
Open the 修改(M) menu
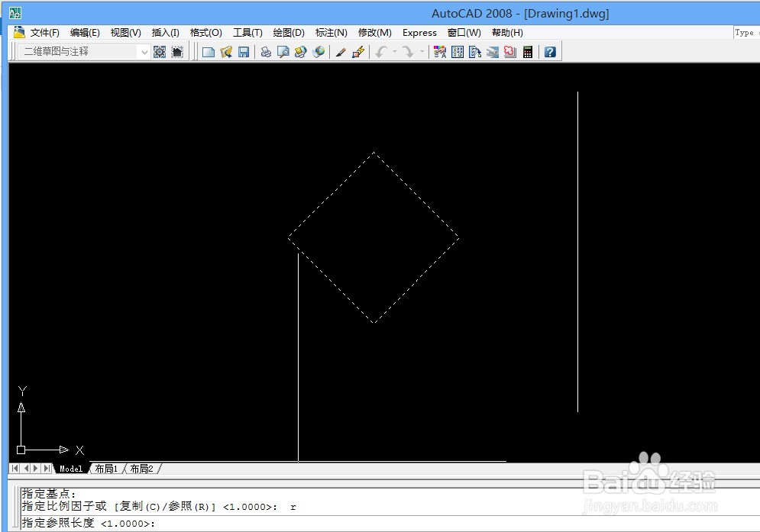point(375,33)
